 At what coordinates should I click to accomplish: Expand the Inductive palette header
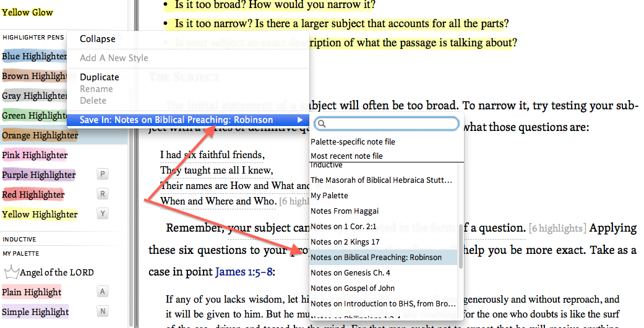pyautogui.click(x=19, y=240)
